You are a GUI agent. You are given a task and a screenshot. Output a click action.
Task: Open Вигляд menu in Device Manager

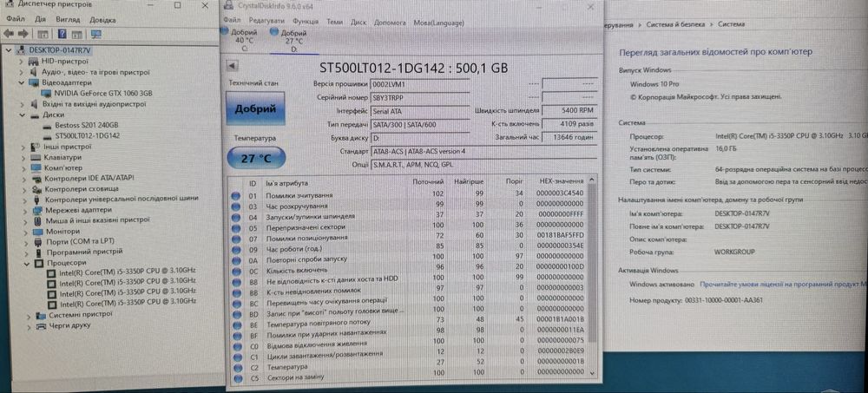coord(68,20)
